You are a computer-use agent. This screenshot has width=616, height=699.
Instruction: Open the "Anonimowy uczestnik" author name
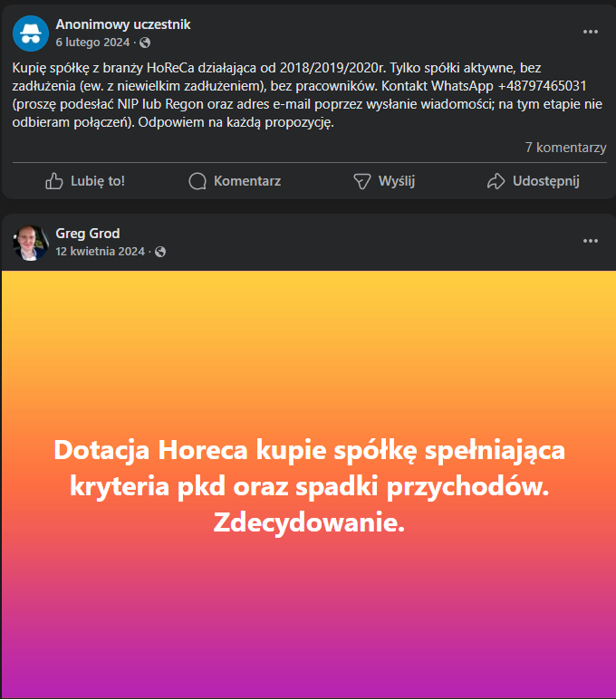point(123,24)
